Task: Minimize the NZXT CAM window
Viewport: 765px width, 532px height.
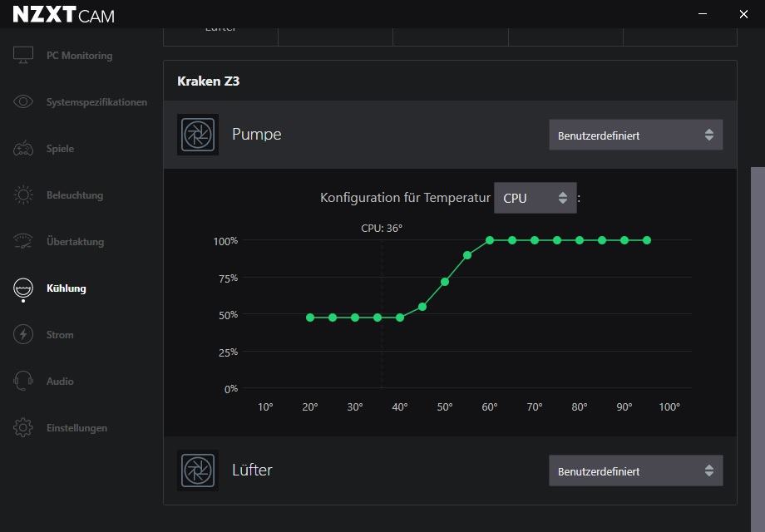Action: point(703,14)
